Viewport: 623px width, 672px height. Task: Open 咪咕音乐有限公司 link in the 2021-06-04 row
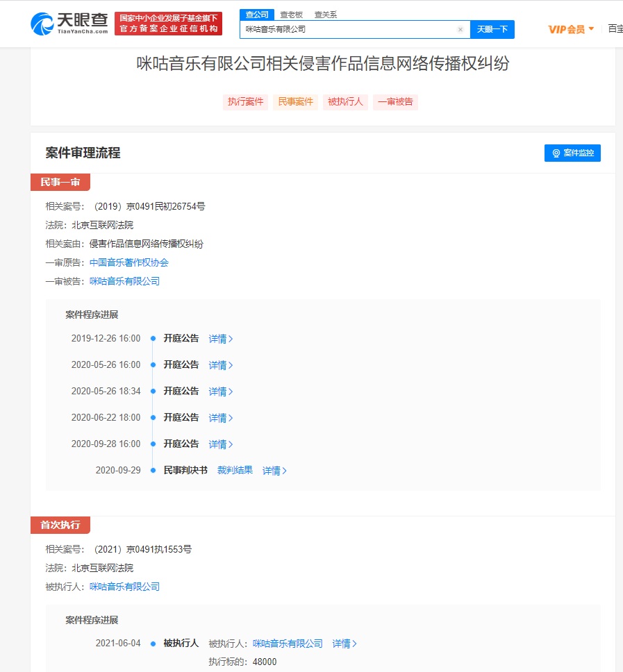pyautogui.click(x=288, y=644)
